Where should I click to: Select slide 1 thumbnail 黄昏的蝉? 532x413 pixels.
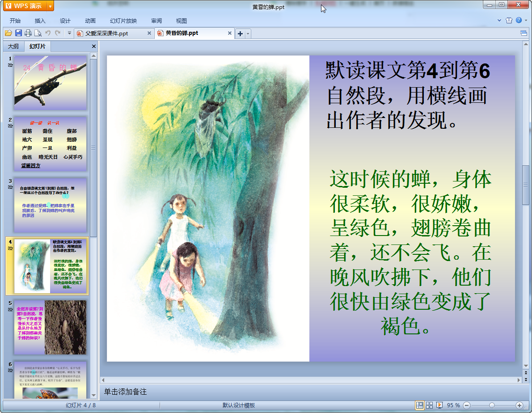[50, 83]
